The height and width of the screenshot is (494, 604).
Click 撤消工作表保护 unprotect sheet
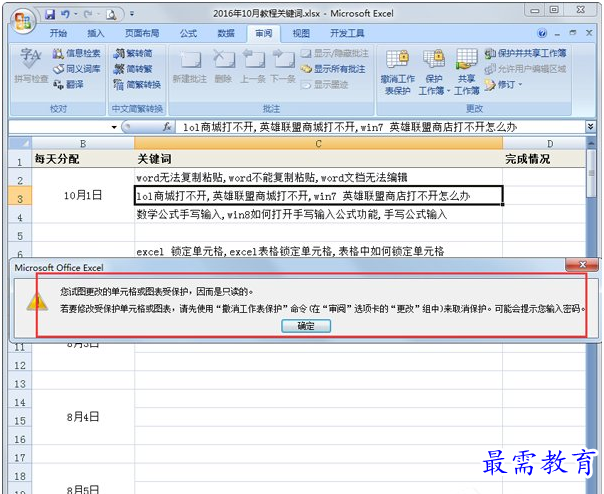398,72
